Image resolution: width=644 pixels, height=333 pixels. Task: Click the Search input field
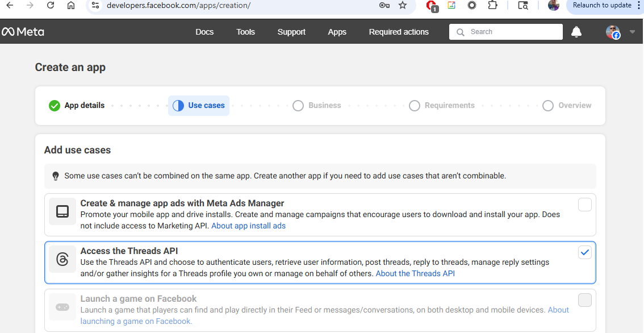point(506,32)
